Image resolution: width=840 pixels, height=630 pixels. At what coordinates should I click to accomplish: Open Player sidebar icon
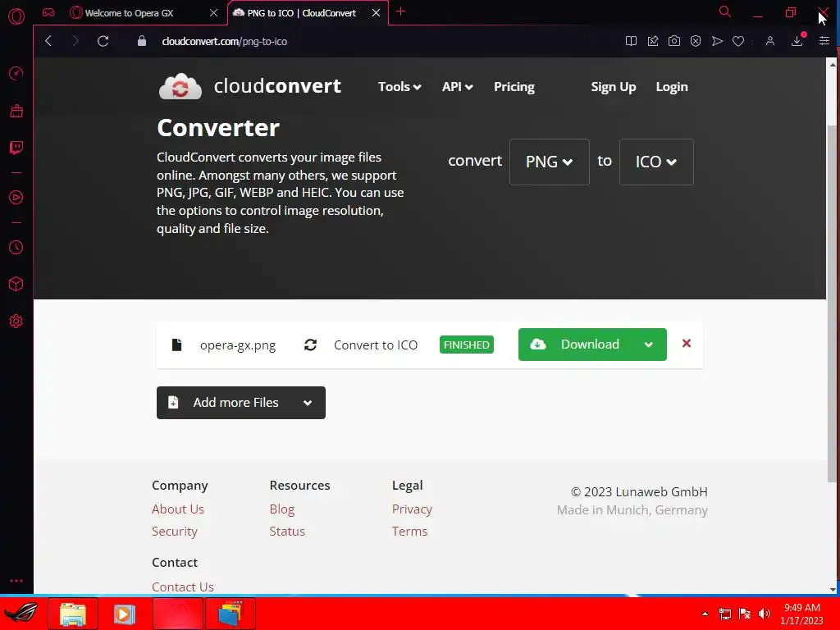[x=16, y=198]
